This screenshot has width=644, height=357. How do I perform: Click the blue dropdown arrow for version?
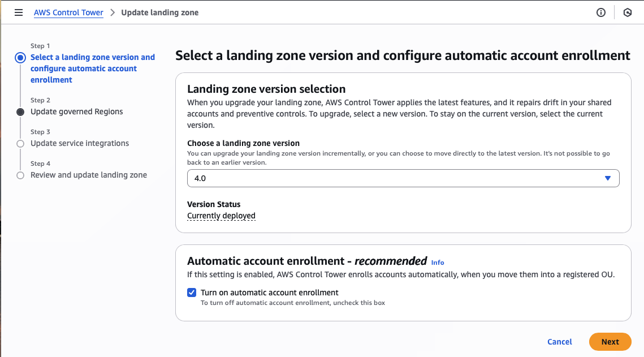click(x=608, y=178)
